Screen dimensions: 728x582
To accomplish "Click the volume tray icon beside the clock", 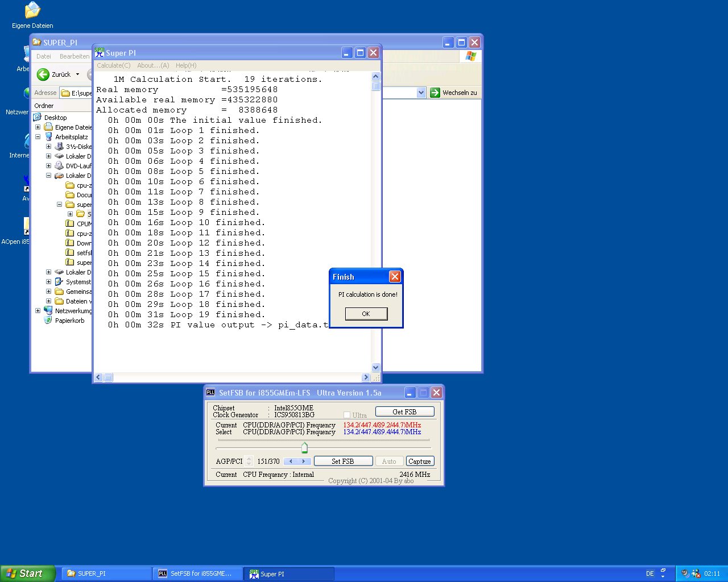I will (x=685, y=573).
